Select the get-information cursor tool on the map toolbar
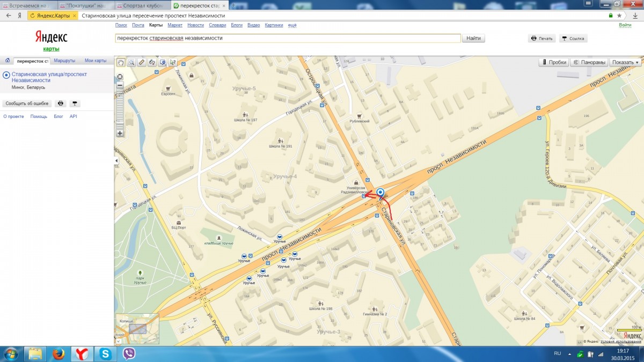The width and height of the screenshot is (644, 362). coord(173,62)
